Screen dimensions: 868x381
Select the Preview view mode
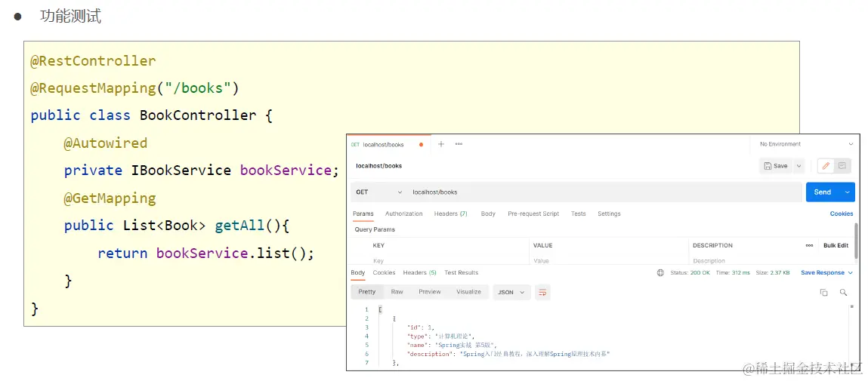430,292
